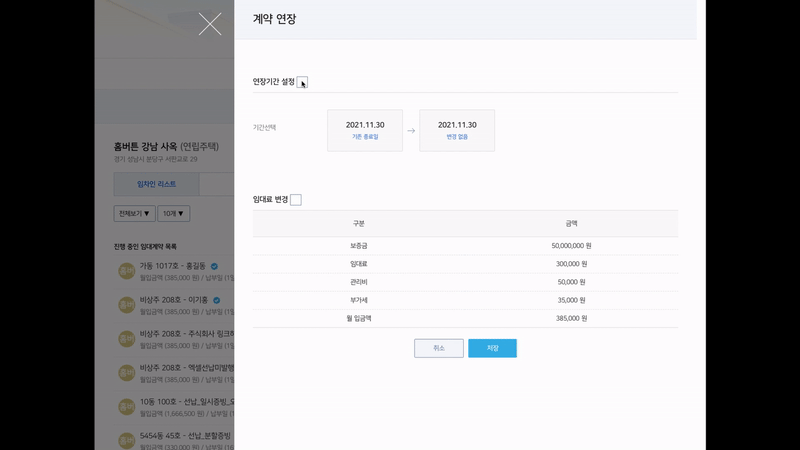Click the 385,000 원 monthly total in table
Viewport: 800px width, 450px height.
[x=571, y=318]
